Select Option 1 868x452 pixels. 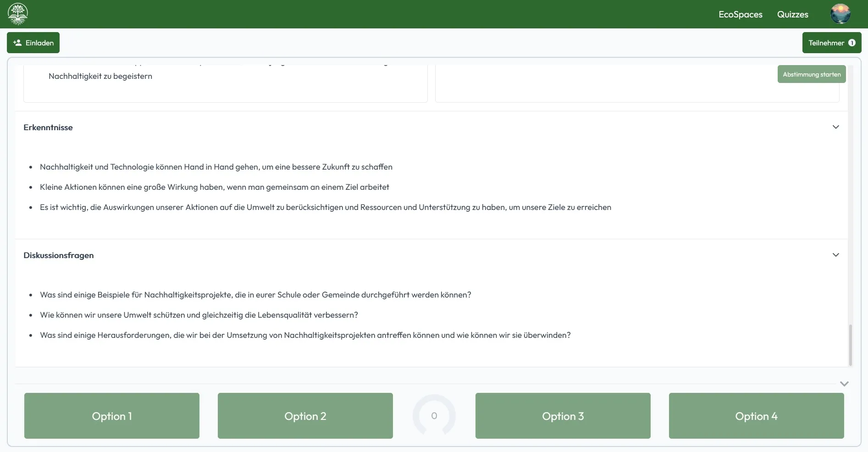point(111,416)
